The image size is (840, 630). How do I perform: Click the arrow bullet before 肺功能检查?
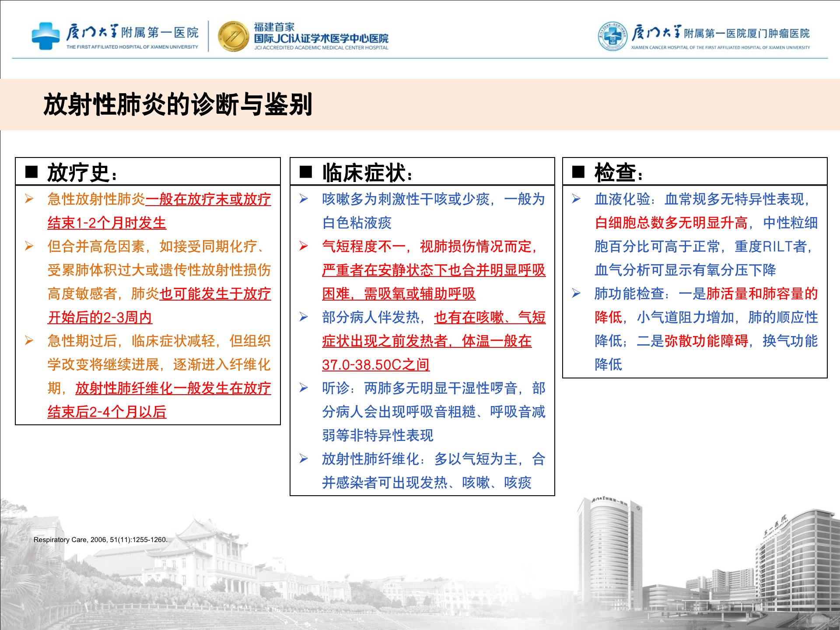point(577,294)
